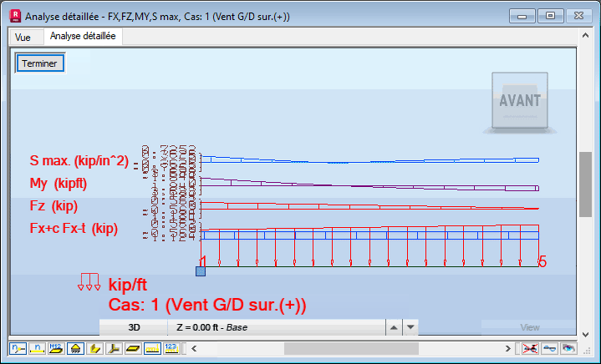601x364 pixels.
Task: Toggle panel numbers N12 icon
Action: [56, 349]
